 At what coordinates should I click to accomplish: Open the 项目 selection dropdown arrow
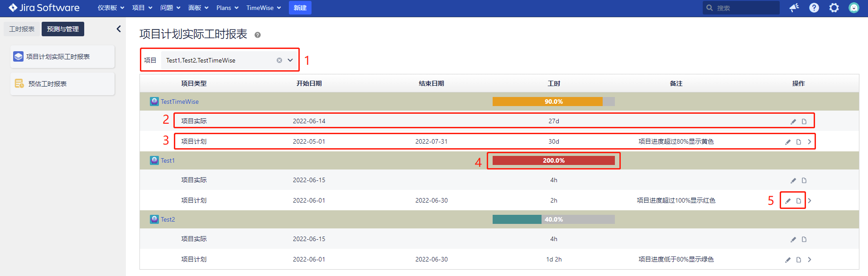(x=290, y=60)
